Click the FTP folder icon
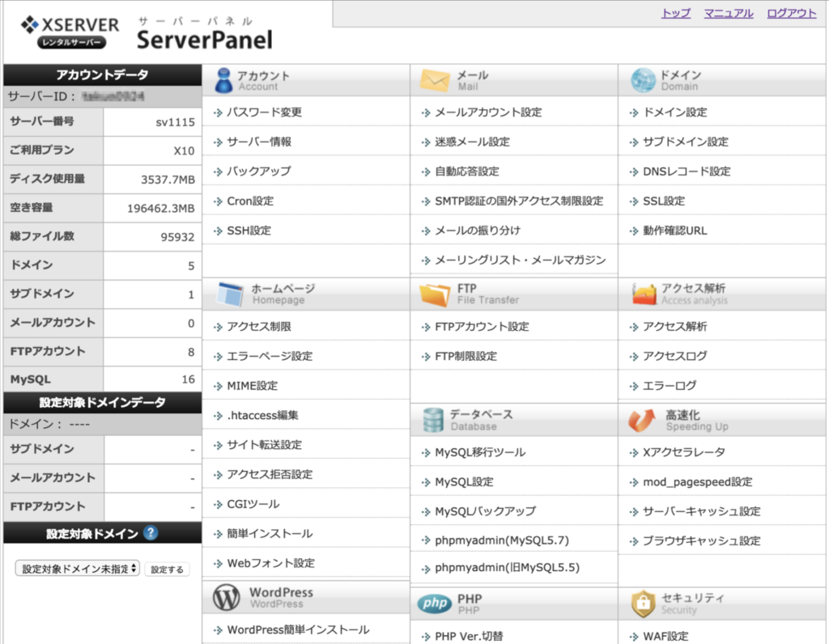The width and height of the screenshot is (829, 644). (435, 294)
